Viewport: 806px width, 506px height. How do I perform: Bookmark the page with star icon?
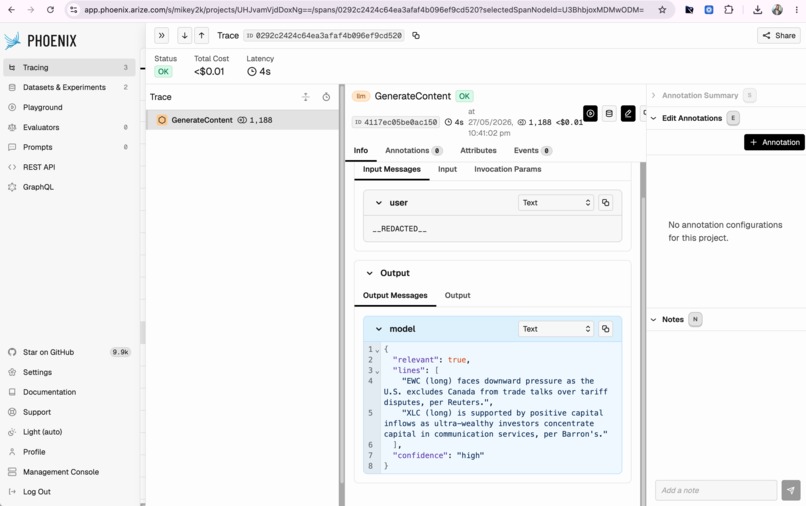pos(662,10)
